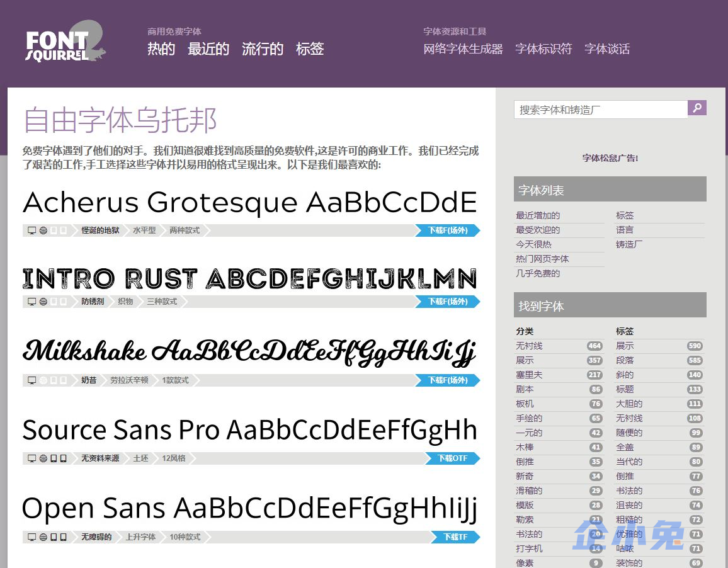728x568 pixels.
Task: Click desktop icon in Open Sans row
Action: click(32, 537)
